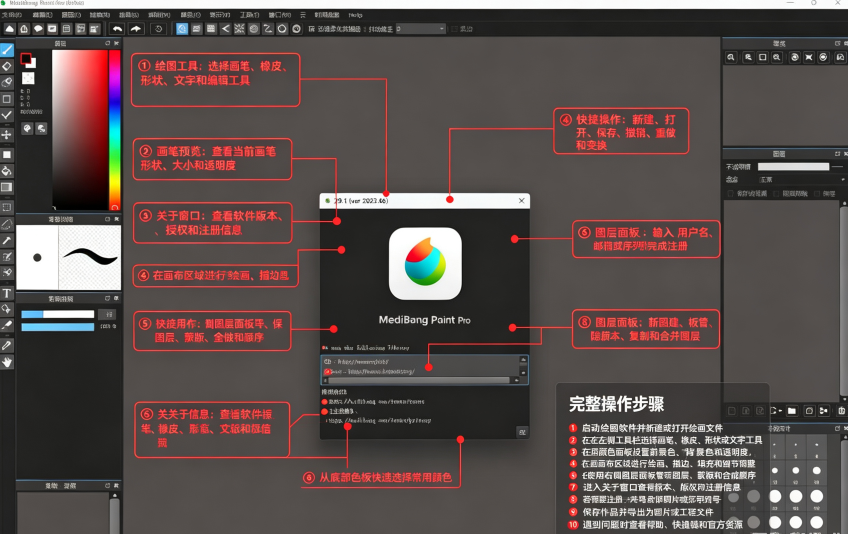Select the Hand pan tool
The height and width of the screenshot is (534, 848).
point(6,362)
